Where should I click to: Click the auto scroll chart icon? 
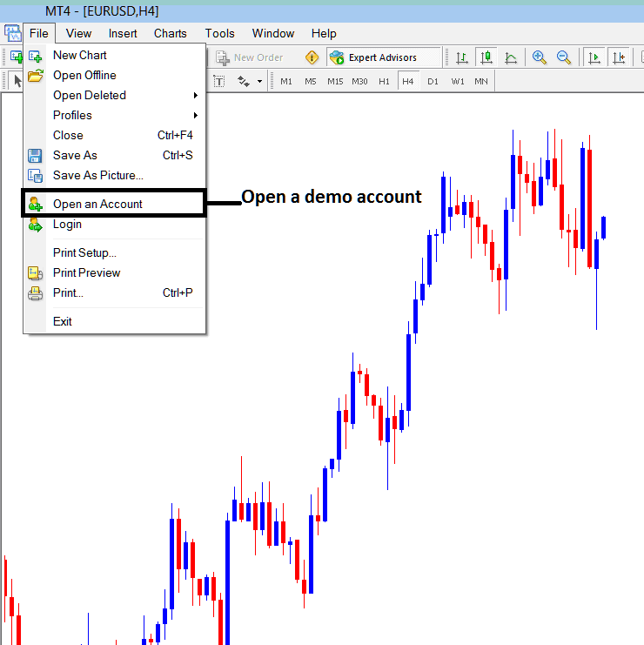tap(595, 57)
